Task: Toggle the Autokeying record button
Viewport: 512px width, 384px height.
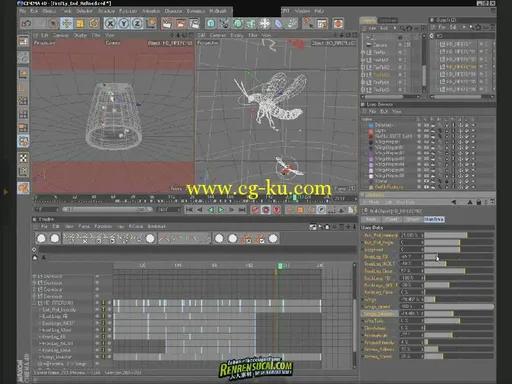Action: coord(266,210)
